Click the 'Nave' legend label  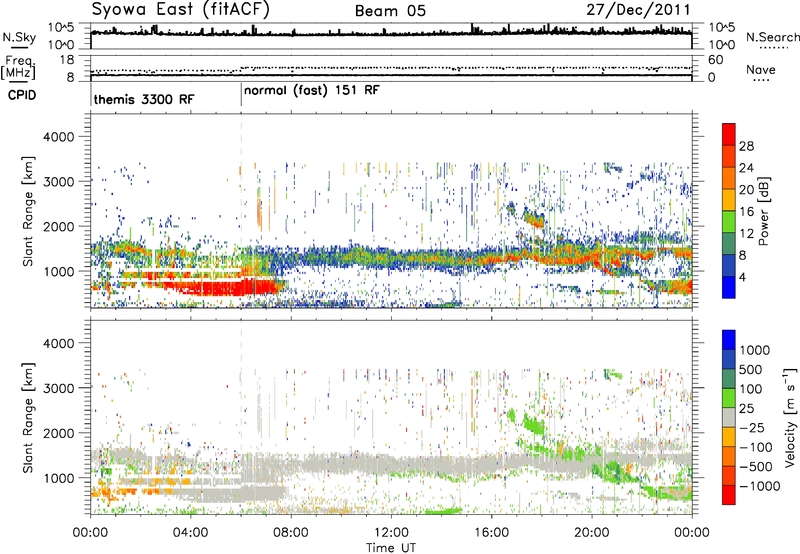coord(760,69)
